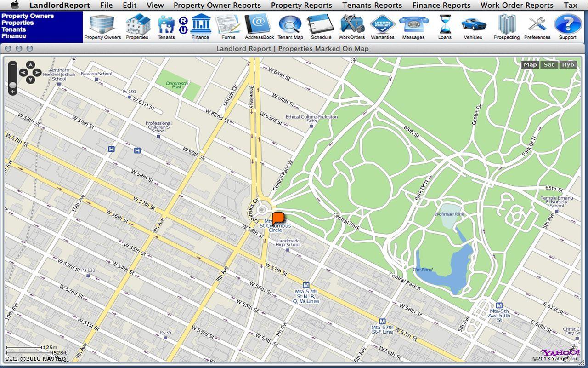Image resolution: width=588 pixels, height=368 pixels.
Task: Open the Finance Reports menu
Action: (x=441, y=5)
